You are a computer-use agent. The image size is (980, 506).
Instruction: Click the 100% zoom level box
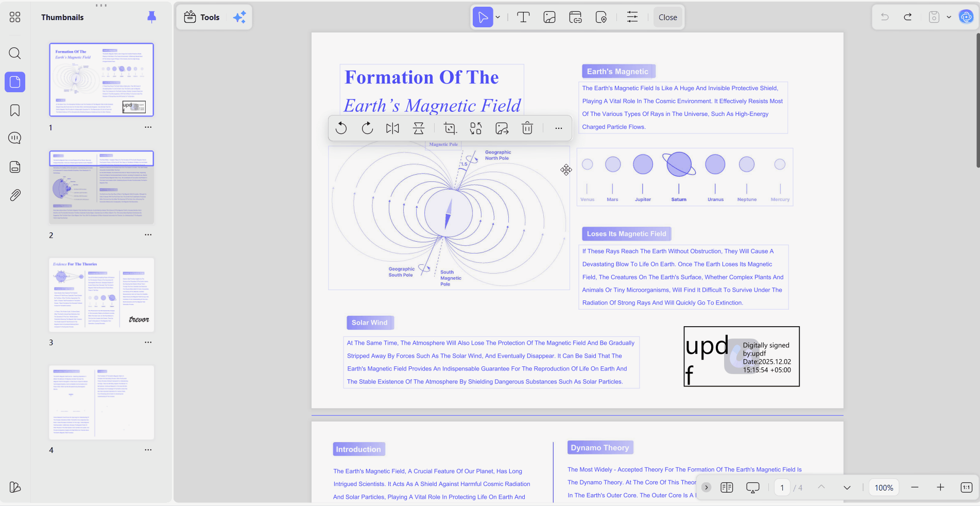(x=884, y=487)
